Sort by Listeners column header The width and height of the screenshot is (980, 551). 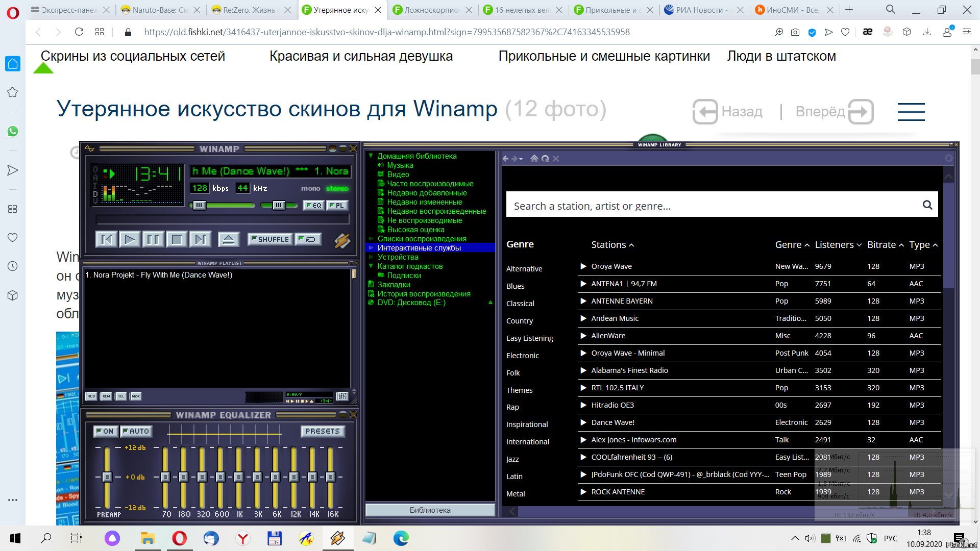click(838, 245)
